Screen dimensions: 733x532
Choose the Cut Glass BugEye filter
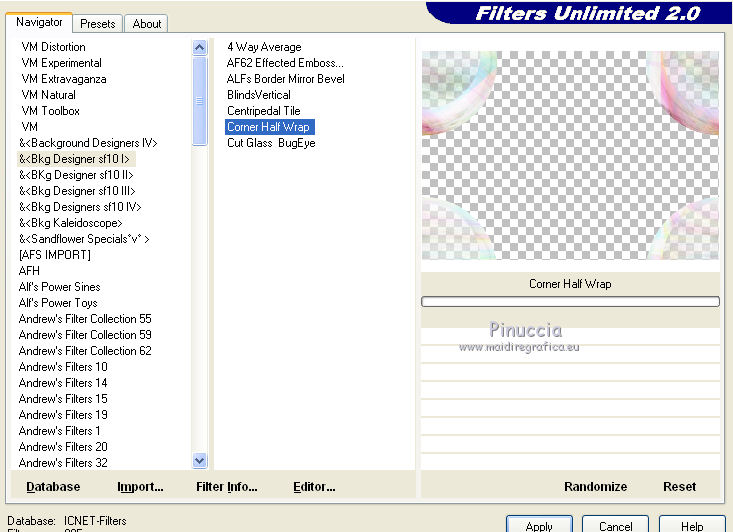[x=271, y=143]
